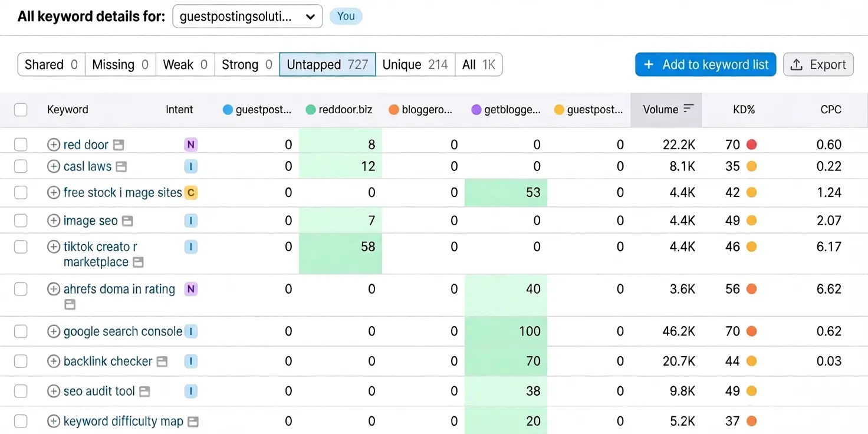Click the Intent column header
This screenshot has width=868, height=434.
tap(179, 110)
